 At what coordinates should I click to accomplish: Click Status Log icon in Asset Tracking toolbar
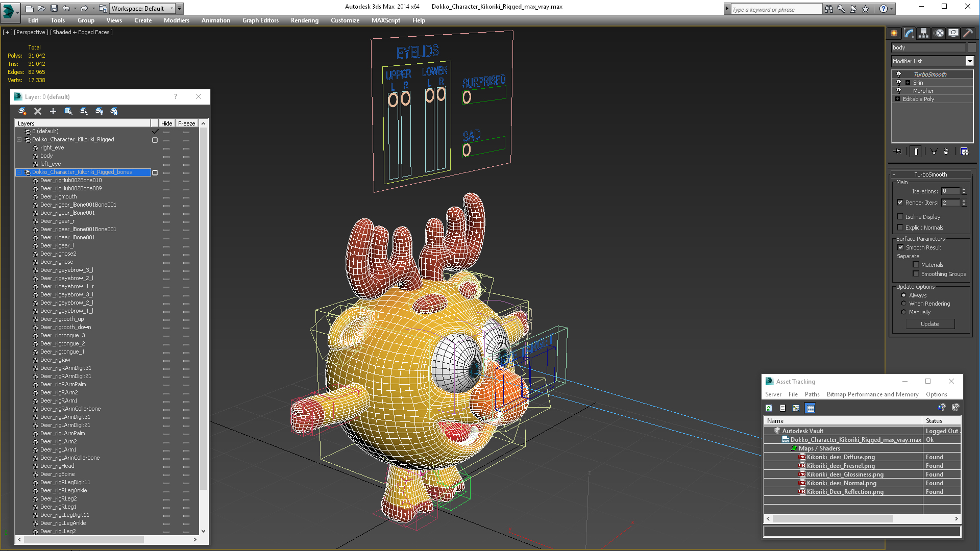coord(782,408)
